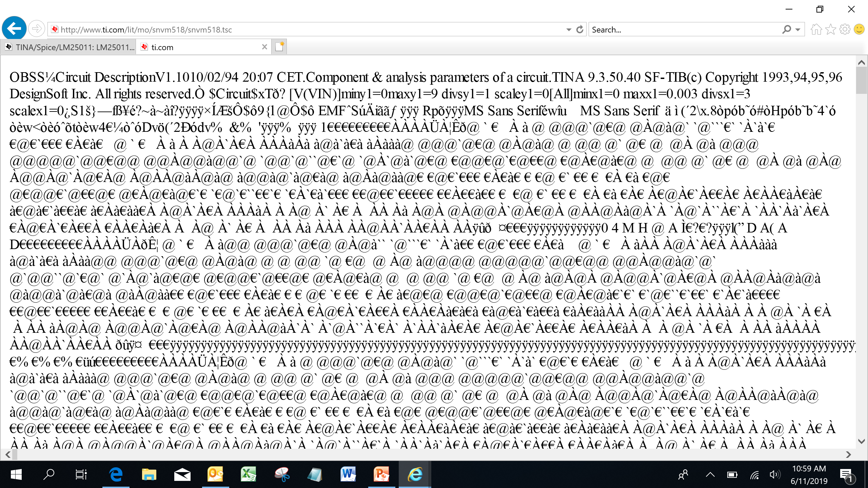Viewport: 868px width, 488px height.
Task: Open Outlook from the taskbar
Action: 215,474
